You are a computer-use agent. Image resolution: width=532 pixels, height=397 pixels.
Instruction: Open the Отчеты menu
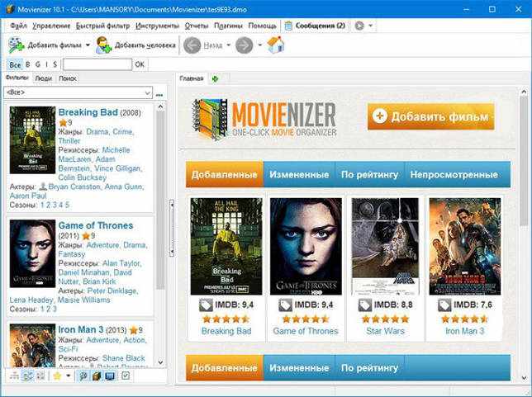coord(196,26)
